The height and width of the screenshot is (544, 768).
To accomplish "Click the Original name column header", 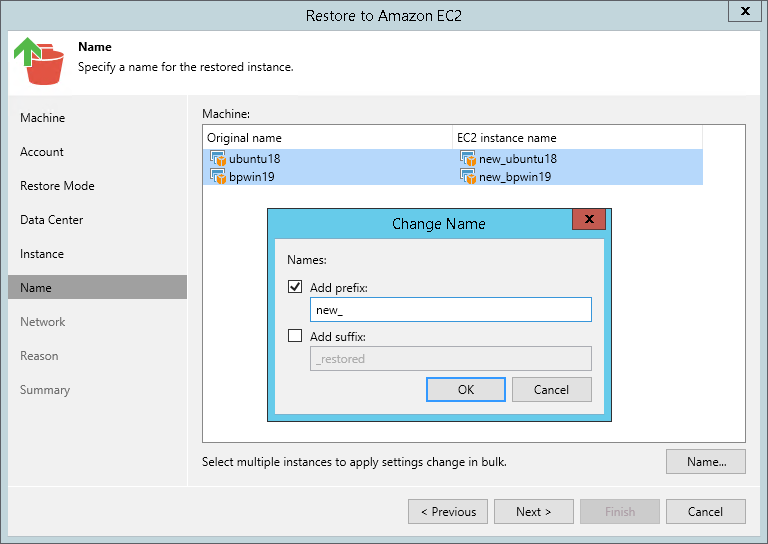I will (328, 138).
